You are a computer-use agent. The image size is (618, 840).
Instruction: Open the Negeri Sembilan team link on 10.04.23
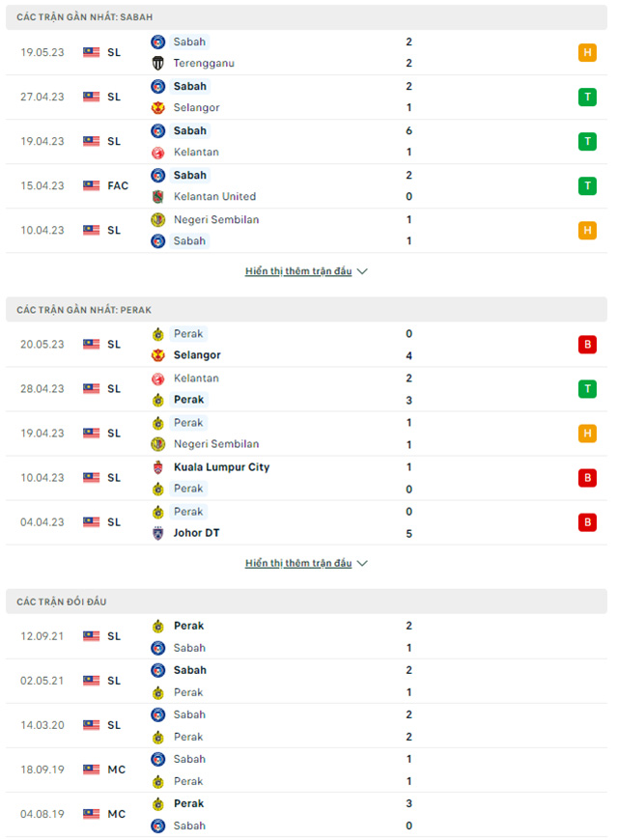(x=215, y=219)
